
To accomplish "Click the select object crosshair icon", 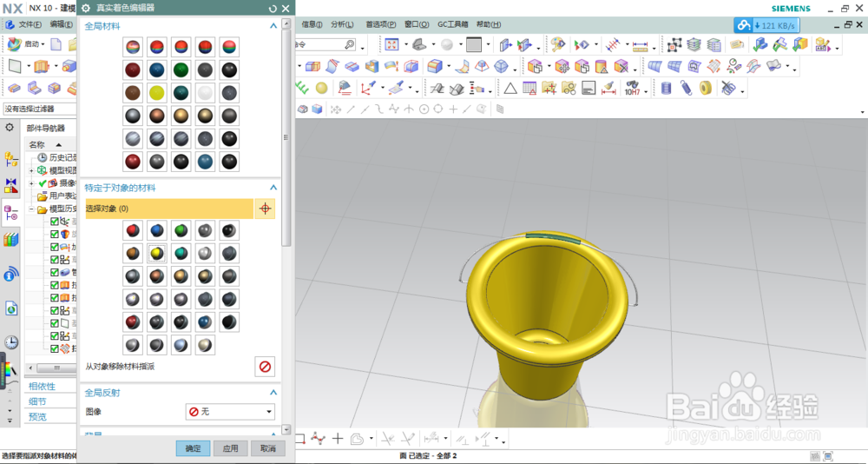I will tap(265, 209).
